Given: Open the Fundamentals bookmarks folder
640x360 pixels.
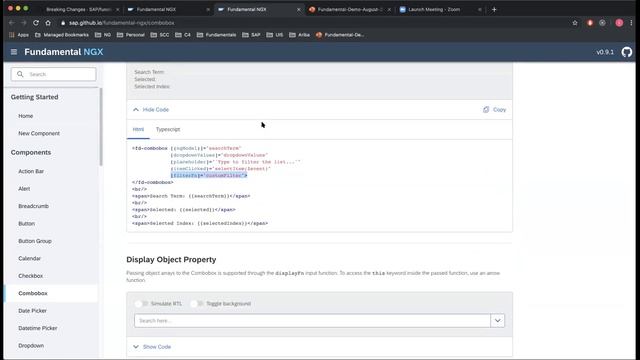Looking at the screenshot, I should (x=216, y=35).
